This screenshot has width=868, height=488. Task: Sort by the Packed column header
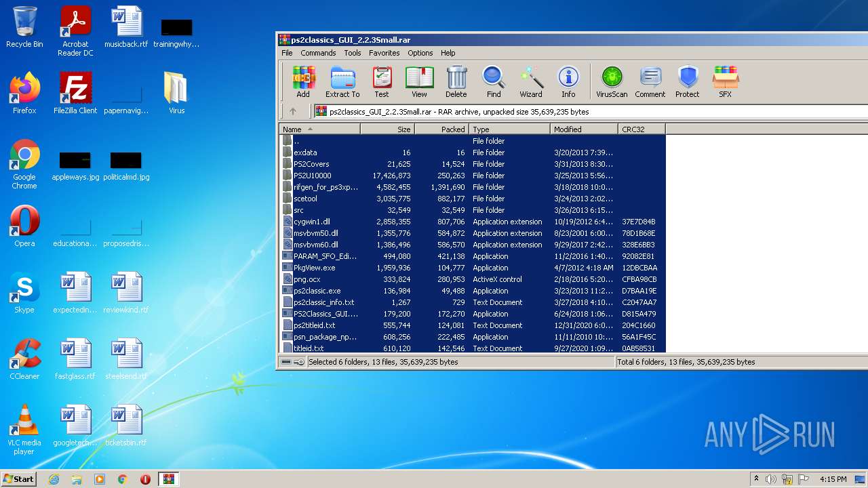point(441,129)
